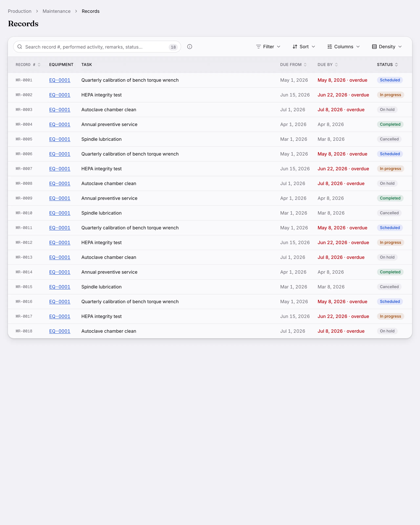Go to Production in the breadcrumb
Image resolution: width=420 pixels, height=525 pixels.
click(x=20, y=11)
